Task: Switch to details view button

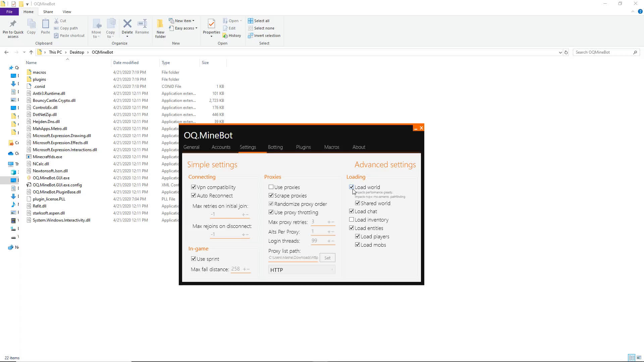Action: point(632,358)
